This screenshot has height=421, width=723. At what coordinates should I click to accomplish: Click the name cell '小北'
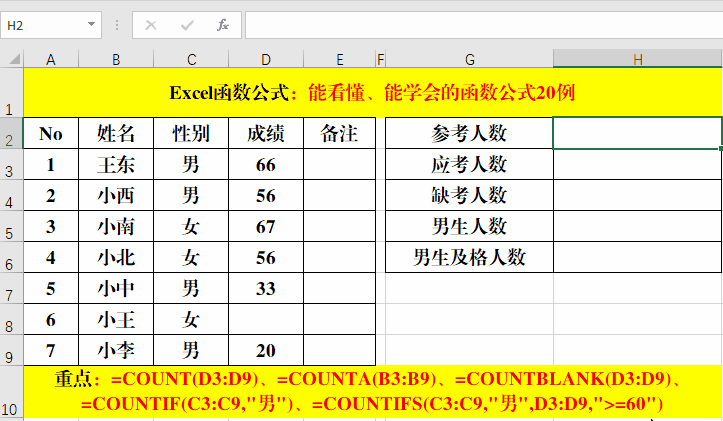coord(116,257)
